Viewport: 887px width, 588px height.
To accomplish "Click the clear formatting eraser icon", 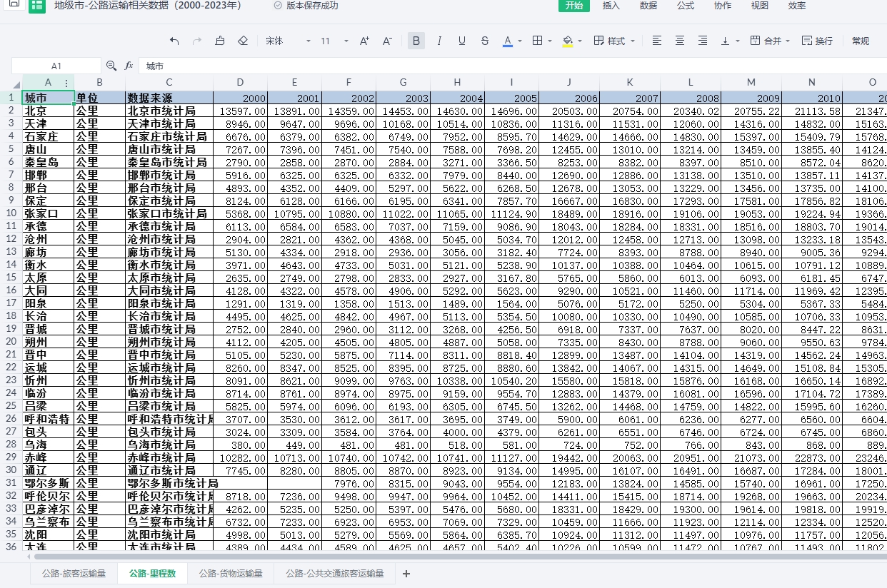I will pos(243,41).
